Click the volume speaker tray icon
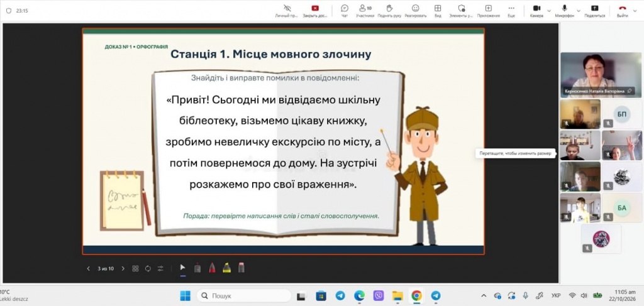Image resolution: width=644 pixels, height=306 pixels. (x=584, y=295)
